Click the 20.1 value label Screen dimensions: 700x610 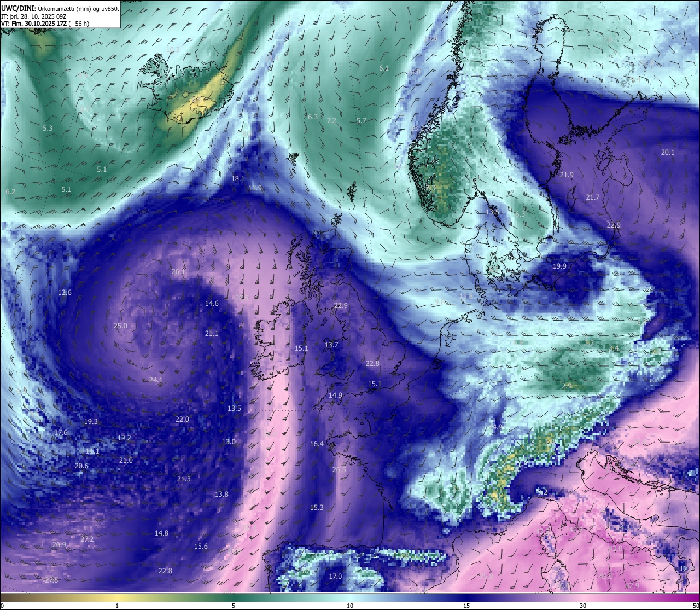[x=668, y=152]
